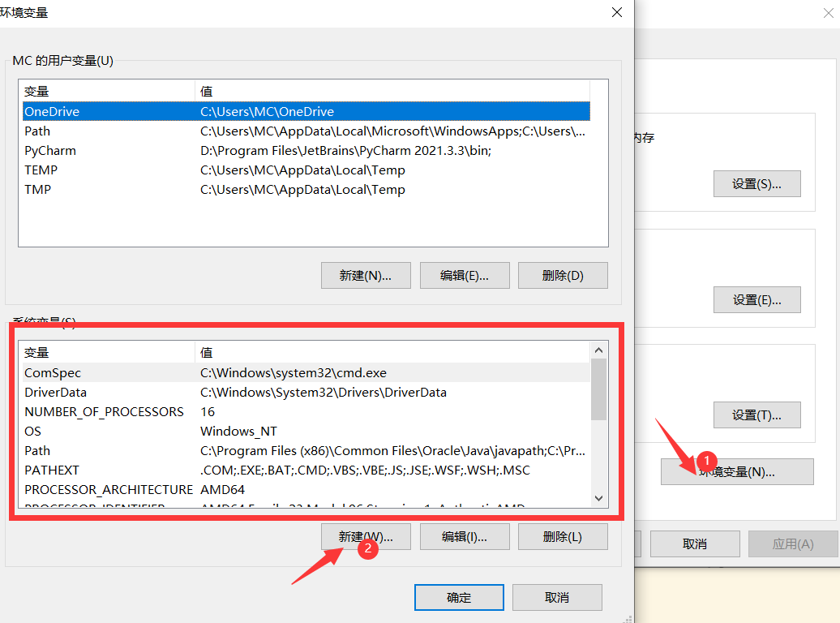Click 设置(T)... in System Properties
This screenshot has width=840, height=623.
pos(757,415)
